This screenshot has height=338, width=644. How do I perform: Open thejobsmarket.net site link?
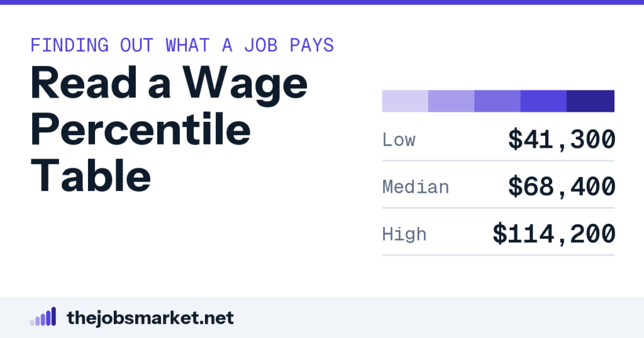(150, 318)
